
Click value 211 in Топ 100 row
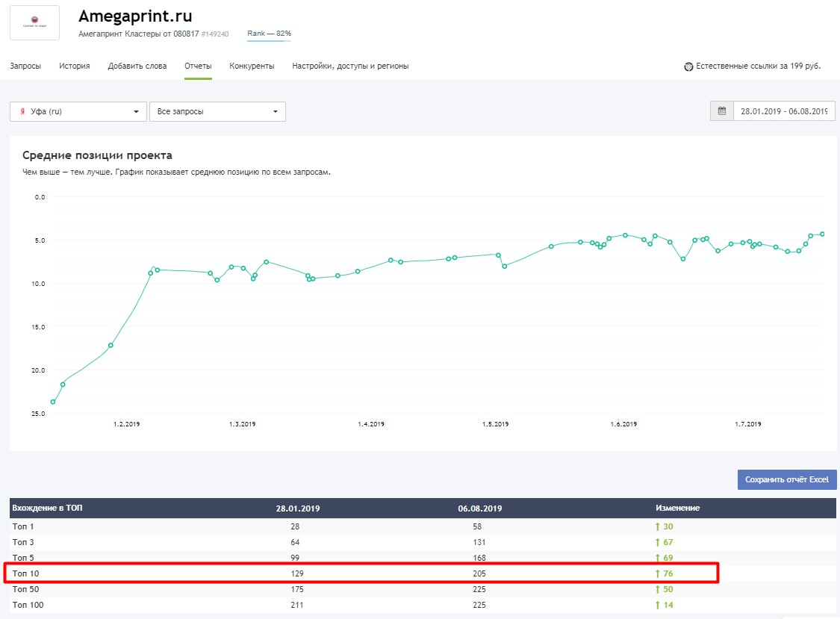[296, 605]
